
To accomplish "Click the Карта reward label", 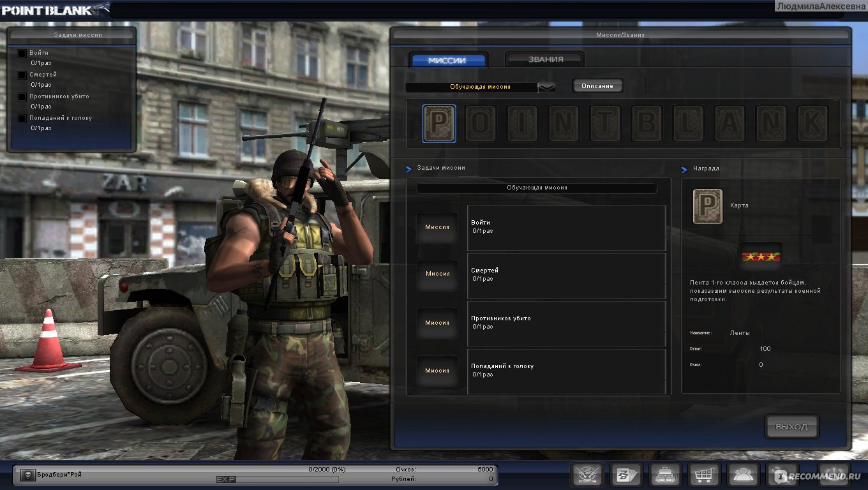I will pyautogui.click(x=739, y=205).
